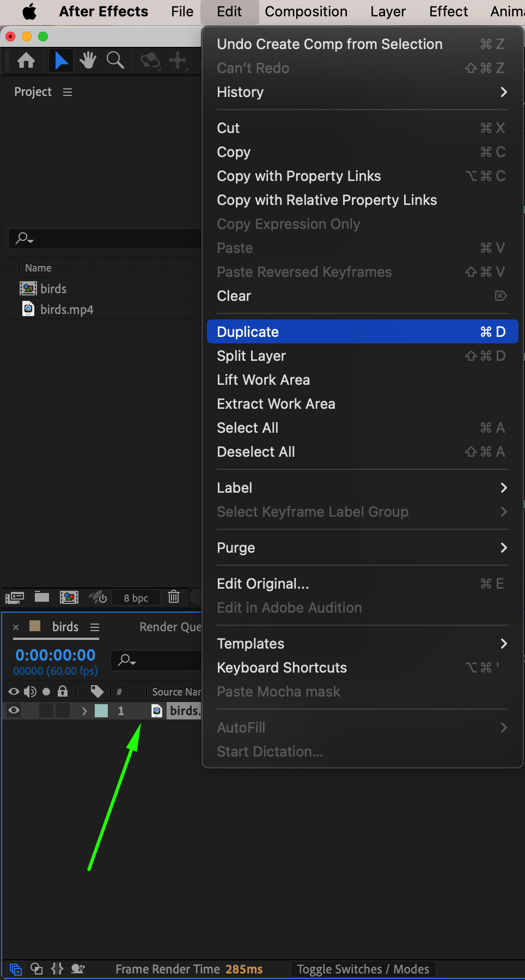The height and width of the screenshot is (980, 525).
Task: Toggle the Transfer Controls pane
Action: click(x=36, y=969)
